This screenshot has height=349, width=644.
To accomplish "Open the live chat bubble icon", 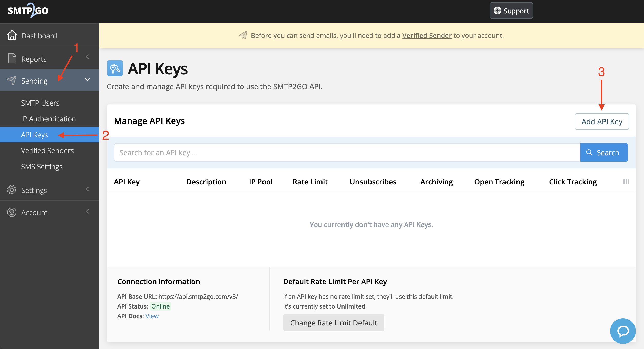I will pyautogui.click(x=623, y=331).
